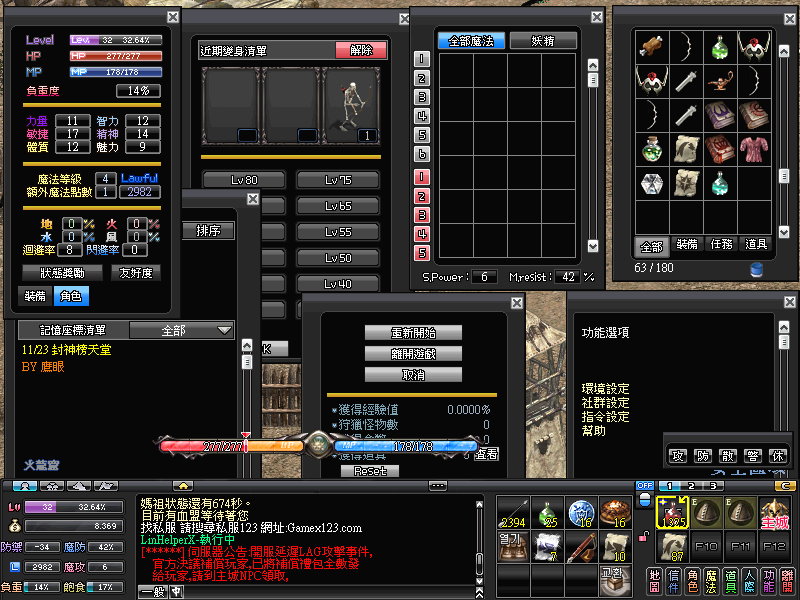Use the 主城 golden helmet hotkey
Screen dimensions: 800x600
pos(774,513)
